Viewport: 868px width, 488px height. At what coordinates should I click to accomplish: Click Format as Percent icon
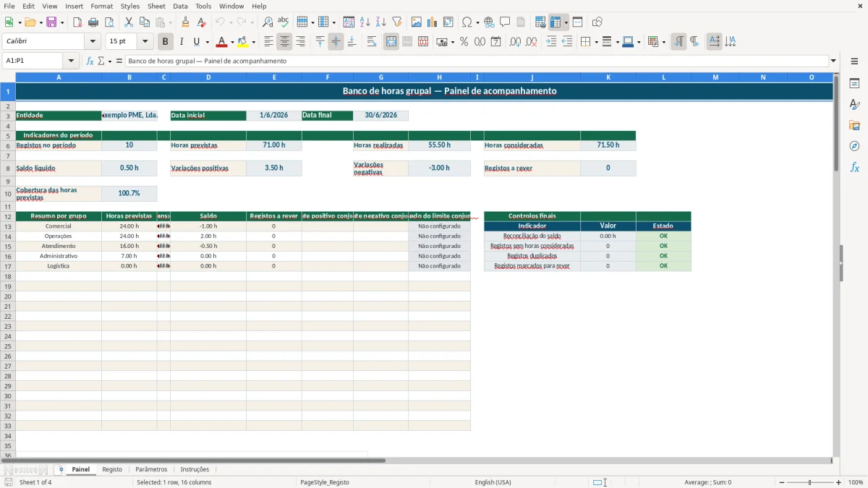(464, 42)
